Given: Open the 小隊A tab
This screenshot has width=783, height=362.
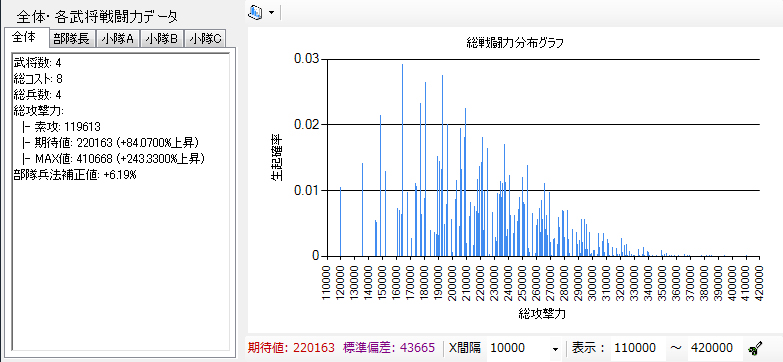Looking at the screenshot, I should point(118,39).
